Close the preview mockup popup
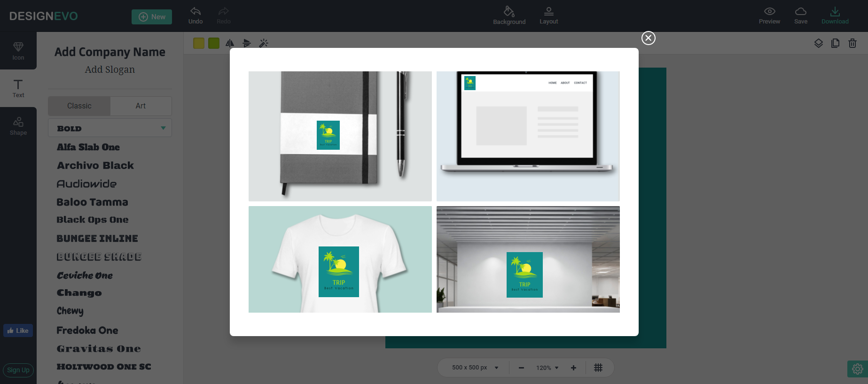Image resolution: width=868 pixels, height=384 pixels. pyautogui.click(x=648, y=38)
